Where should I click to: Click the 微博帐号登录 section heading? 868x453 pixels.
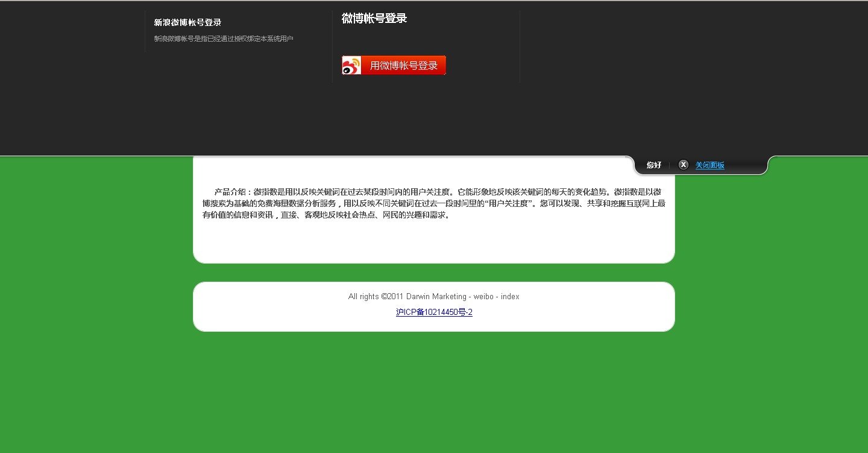point(373,18)
